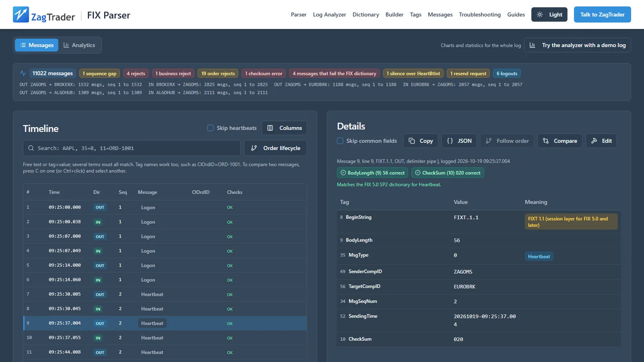Open the Log Analyzer nav item
644x362 pixels.
pyautogui.click(x=329, y=14)
